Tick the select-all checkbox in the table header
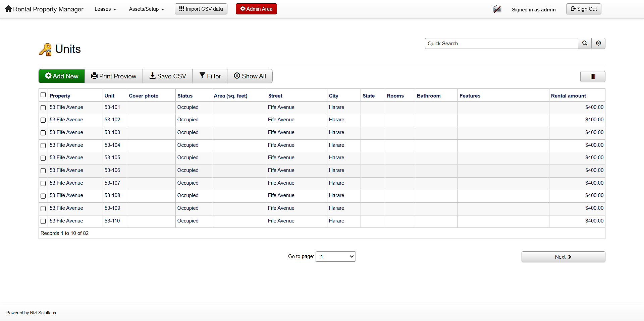The width and height of the screenshot is (644, 321). 43,95
